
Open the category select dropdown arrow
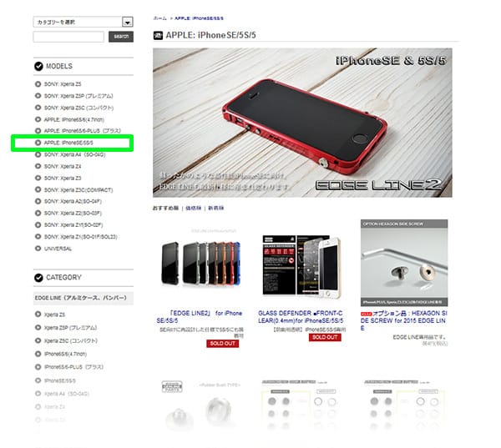coord(128,22)
